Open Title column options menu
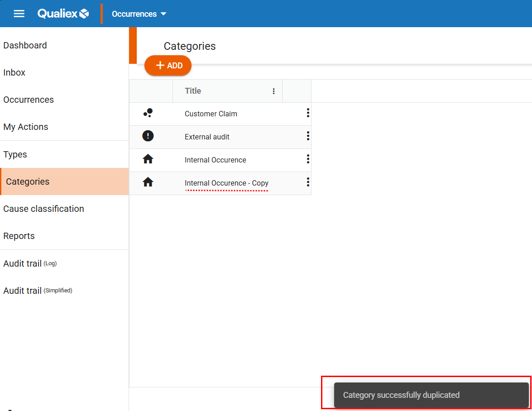Image resolution: width=532 pixels, height=411 pixels. pos(273,91)
